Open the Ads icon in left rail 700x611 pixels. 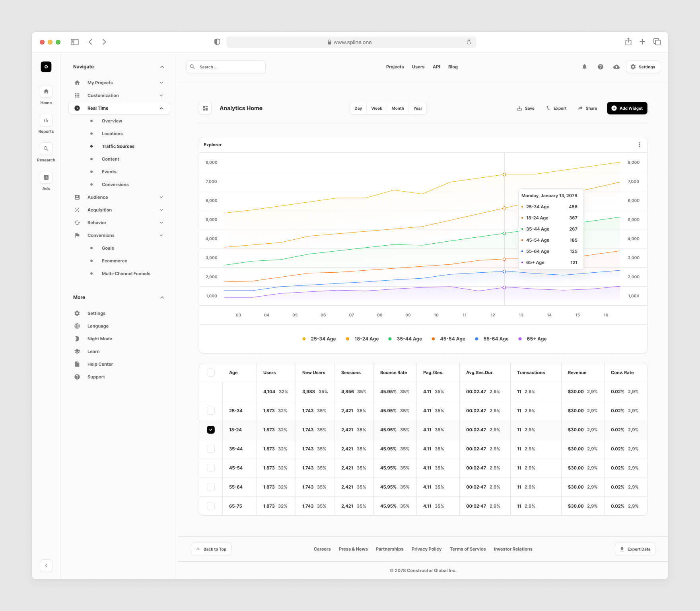click(x=46, y=177)
